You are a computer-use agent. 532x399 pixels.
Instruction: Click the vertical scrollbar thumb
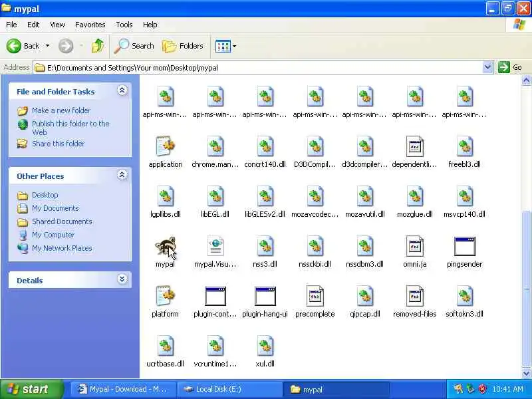point(526,289)
